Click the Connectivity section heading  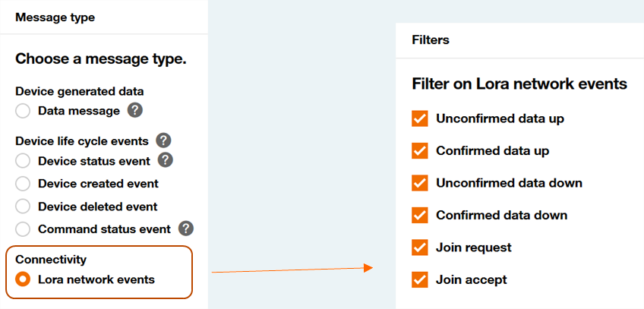point(51,260)
